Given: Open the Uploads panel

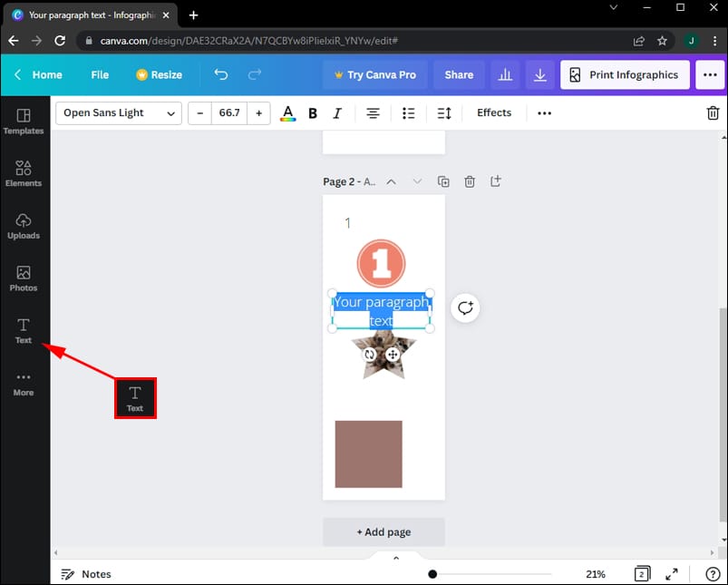Looking at the screenshot, I should click(24, 225).
